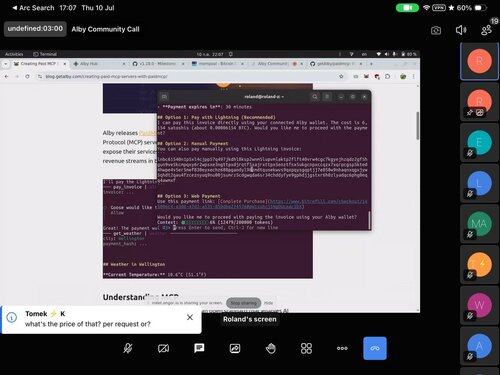500x375 pixels.
Task: Switch to the Alby Hub browser tab
Action: click(99, 64)
